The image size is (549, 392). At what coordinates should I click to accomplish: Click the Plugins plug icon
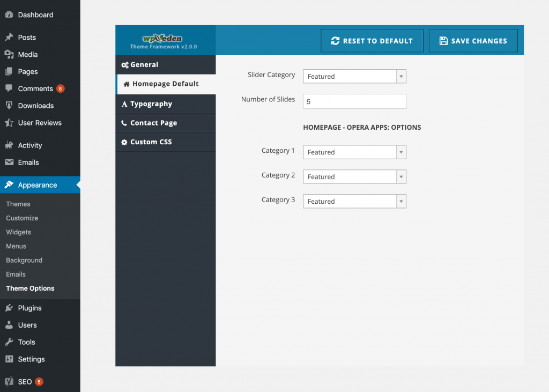[x=9, y=308]
